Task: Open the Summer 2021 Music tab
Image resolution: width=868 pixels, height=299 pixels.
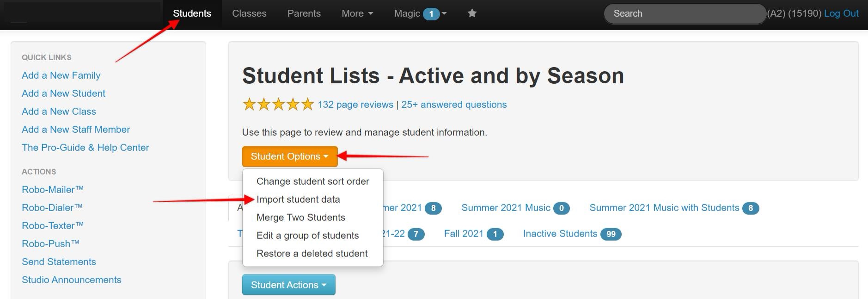Action: pos(506,208)
